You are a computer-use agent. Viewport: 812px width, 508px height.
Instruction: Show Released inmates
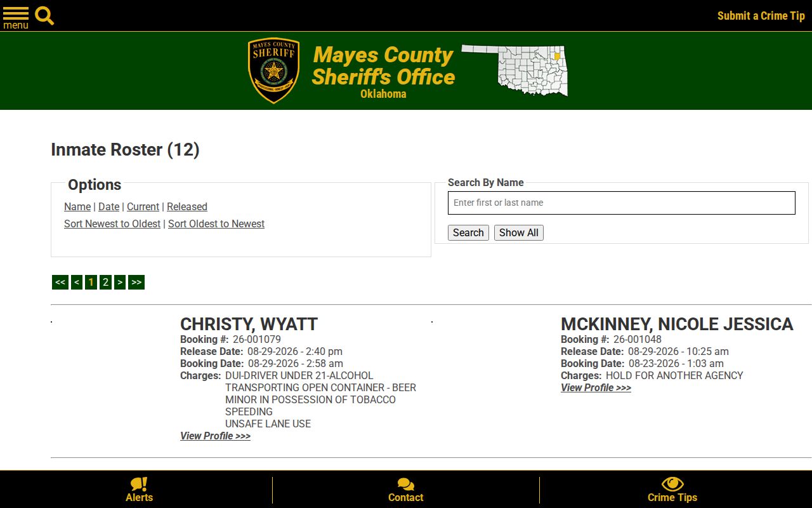coord(187,206)
